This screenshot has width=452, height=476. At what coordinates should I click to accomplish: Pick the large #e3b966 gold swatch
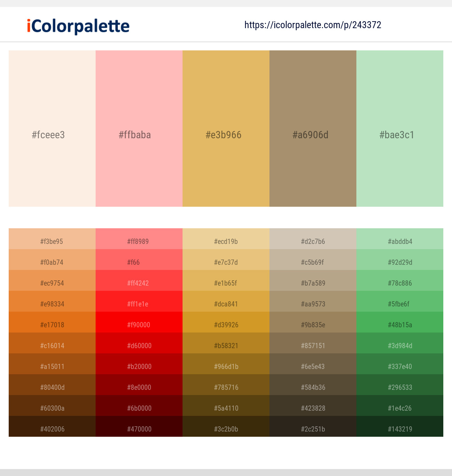[x=226, y=129]
